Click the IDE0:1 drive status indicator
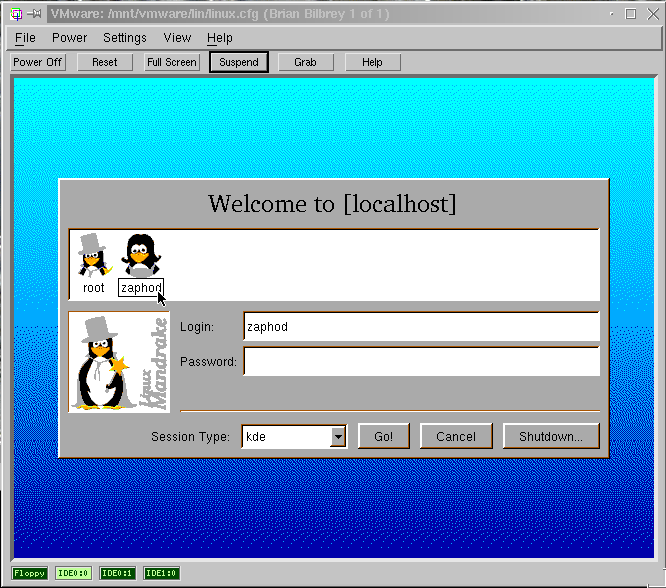666x588 pixels. pos(117,573)
